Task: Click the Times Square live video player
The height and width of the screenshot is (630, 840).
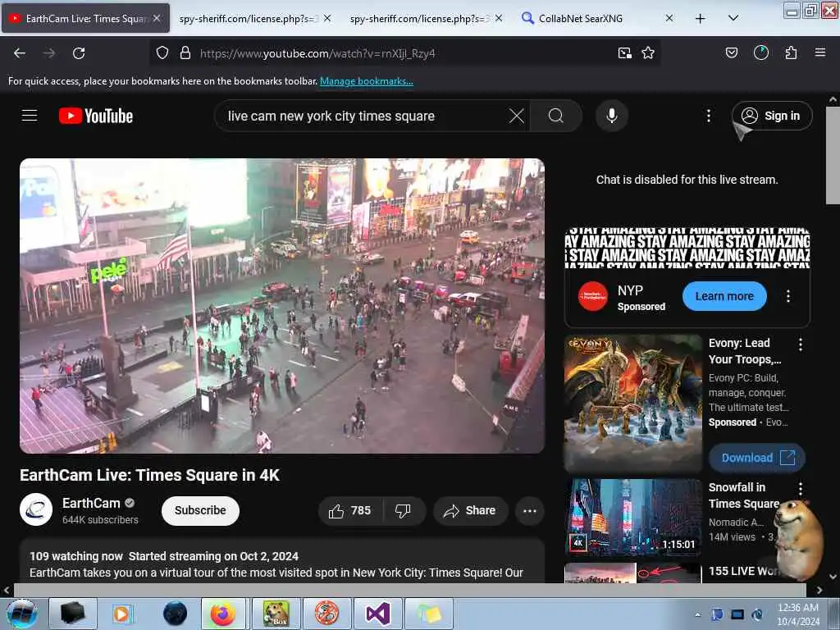Action: point(282,306)
